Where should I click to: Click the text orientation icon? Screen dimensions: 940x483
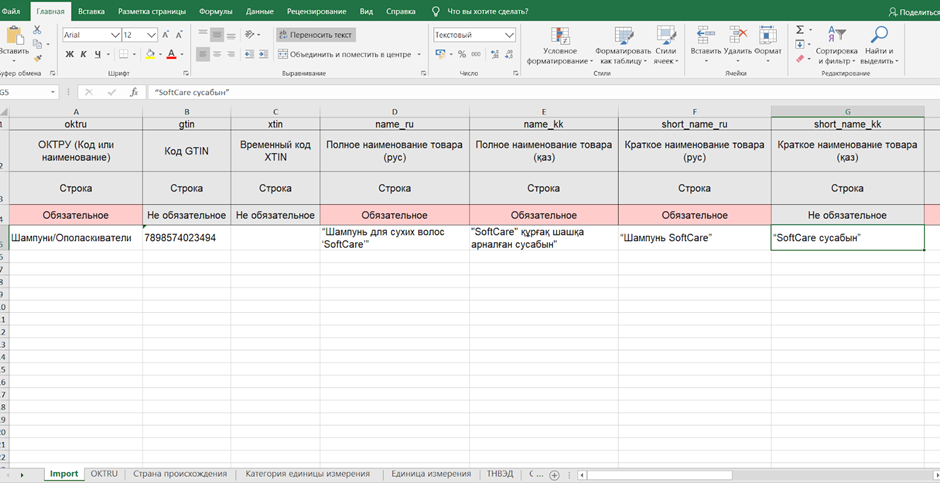[251, 35]
